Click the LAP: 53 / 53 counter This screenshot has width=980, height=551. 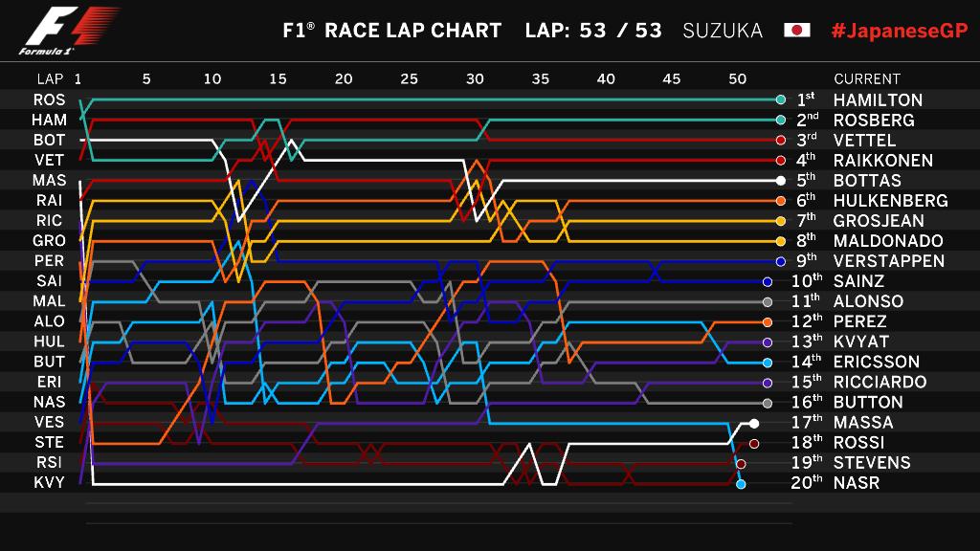point(593,31)
